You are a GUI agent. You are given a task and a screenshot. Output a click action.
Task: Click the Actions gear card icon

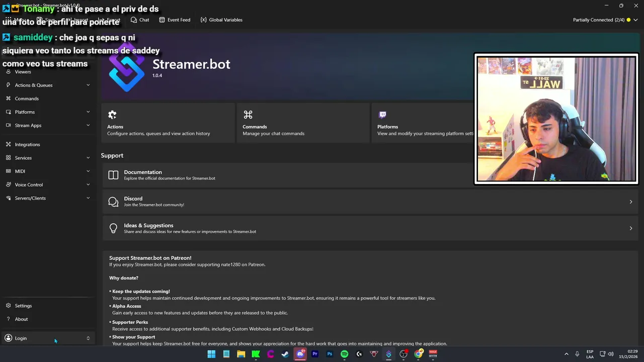pyautogui.click(x=112, y=115)
